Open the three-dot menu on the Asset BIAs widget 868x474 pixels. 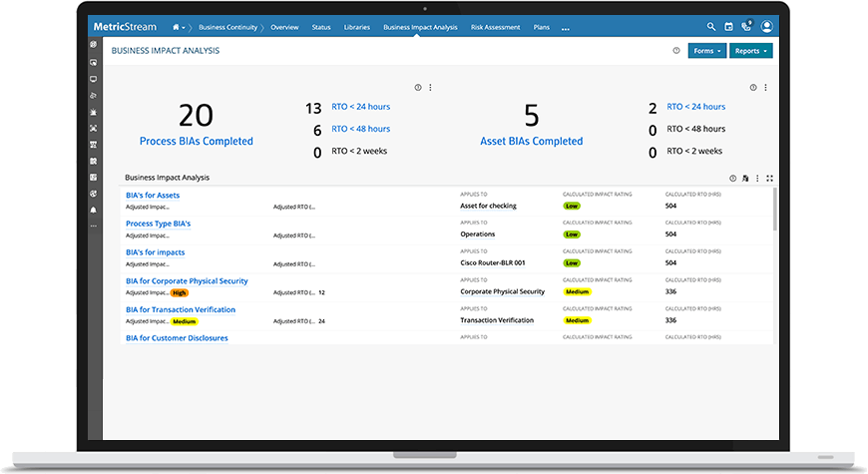(x=765, y=88)
